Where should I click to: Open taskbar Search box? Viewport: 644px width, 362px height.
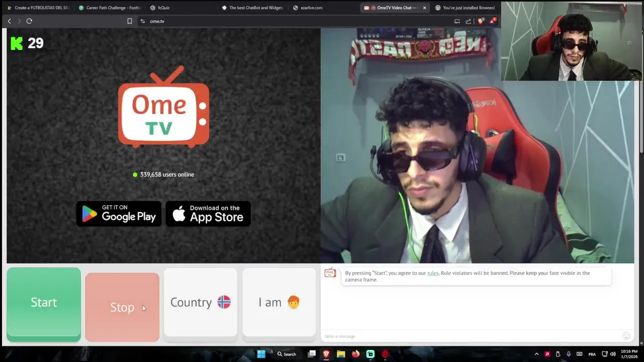(x=287, y=354)
